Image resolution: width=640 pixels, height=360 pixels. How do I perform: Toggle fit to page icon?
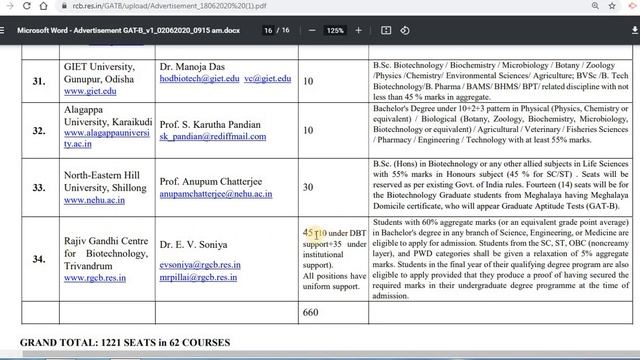click(386, 30)
